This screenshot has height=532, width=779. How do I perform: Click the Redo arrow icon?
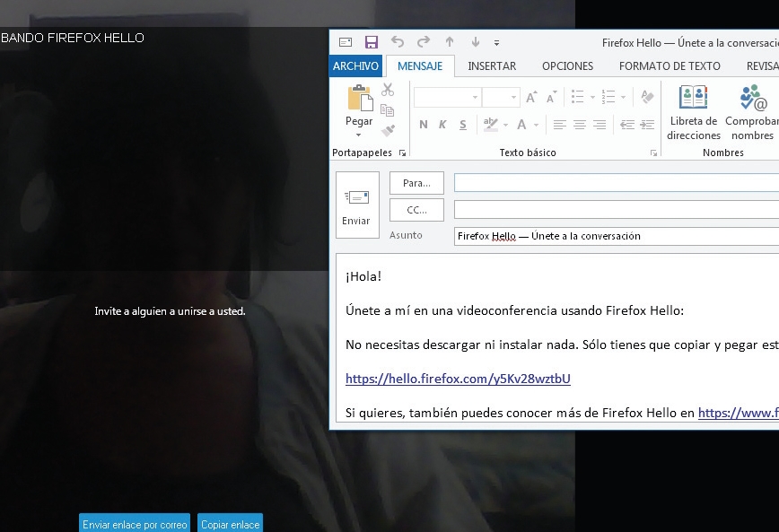click(x=424, y=42)
